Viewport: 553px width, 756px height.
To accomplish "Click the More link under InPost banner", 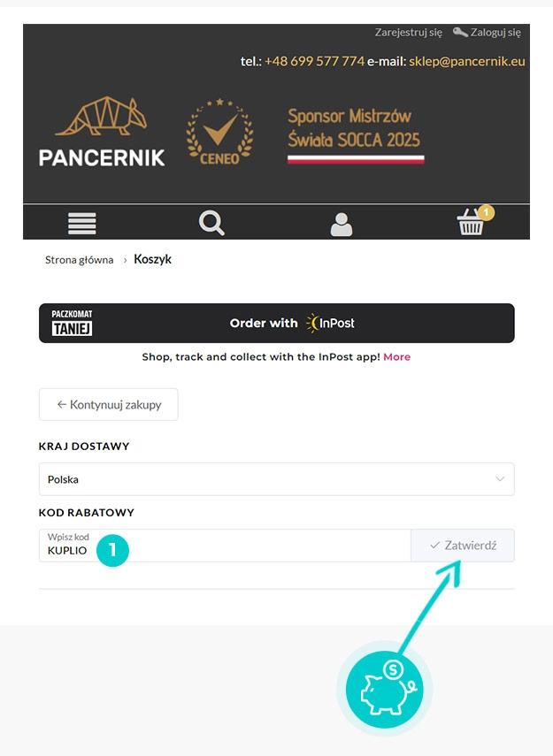I will (x=396, y=357).
